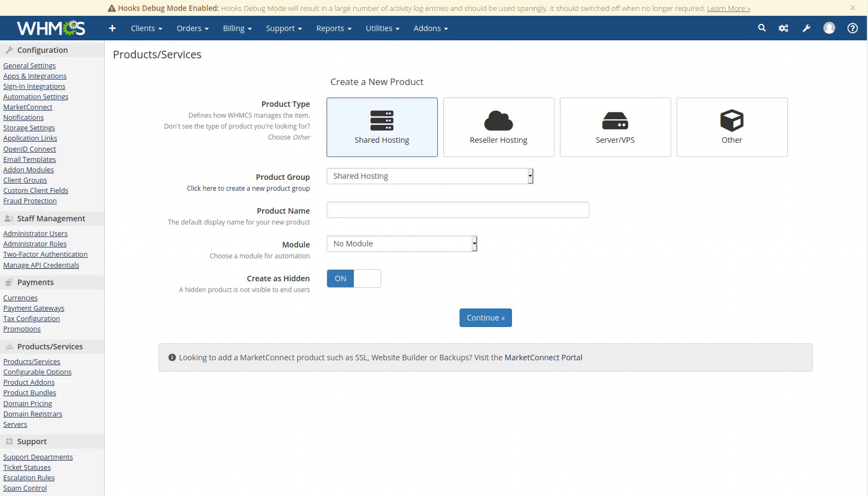Open Two-Factor Authentication settings
Screen dimensions: 868x496
45,254
